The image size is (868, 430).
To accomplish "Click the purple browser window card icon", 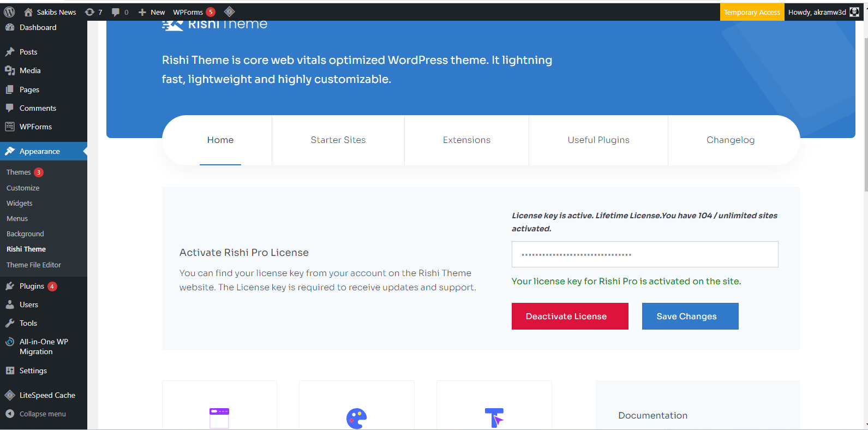I will click(219, 418).
